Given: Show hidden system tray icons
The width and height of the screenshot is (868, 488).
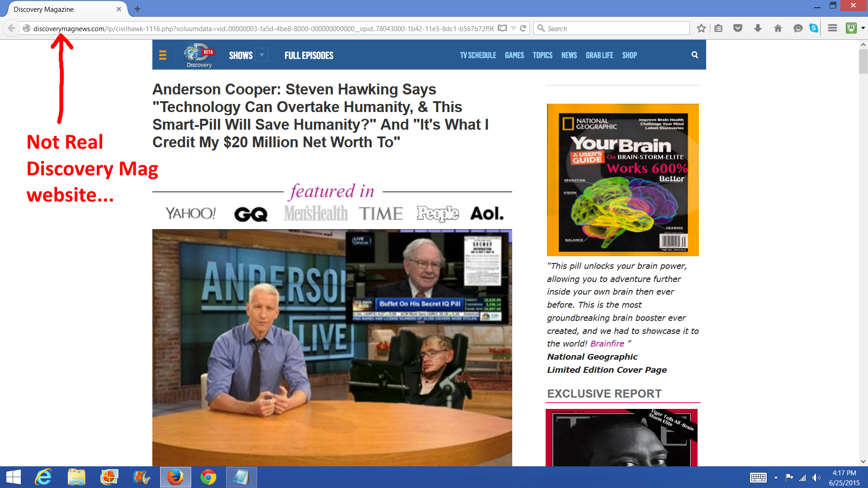Looking at the screenshot, I should click(x=776, y=478).
